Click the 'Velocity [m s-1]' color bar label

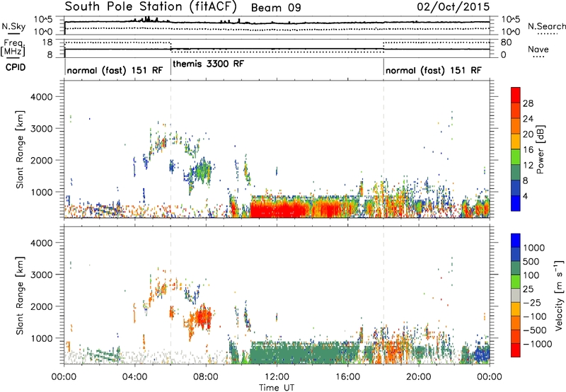[x=559, y=295]
